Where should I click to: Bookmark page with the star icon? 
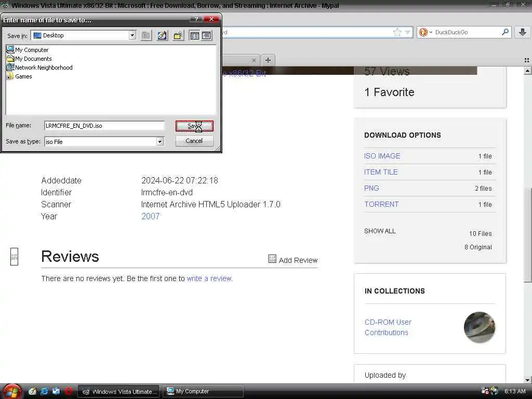(397, 32)
